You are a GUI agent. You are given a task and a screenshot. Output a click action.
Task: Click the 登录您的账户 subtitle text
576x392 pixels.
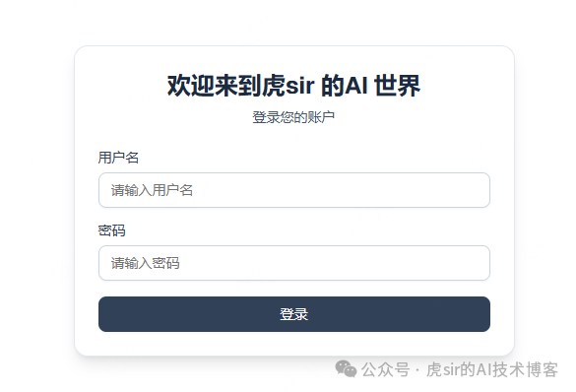tap(293, 117)
